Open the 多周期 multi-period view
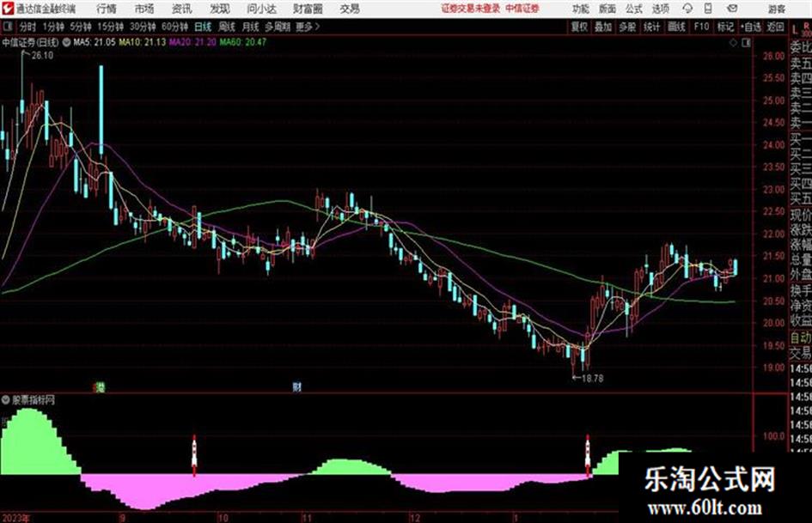812x523 pixels. tap(278, 27)
